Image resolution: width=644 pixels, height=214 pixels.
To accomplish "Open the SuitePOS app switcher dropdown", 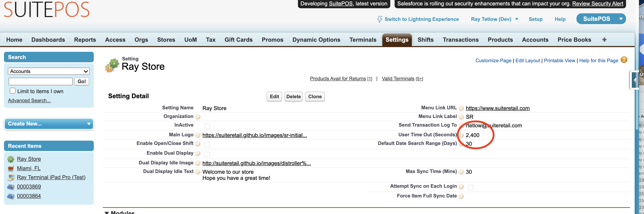I will tap(621, 19).
